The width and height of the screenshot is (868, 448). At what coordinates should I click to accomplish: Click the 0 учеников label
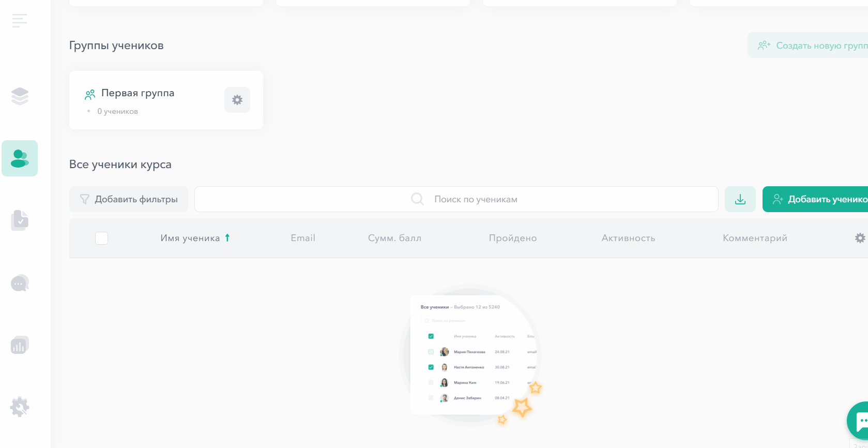click(x=118, y=111)
